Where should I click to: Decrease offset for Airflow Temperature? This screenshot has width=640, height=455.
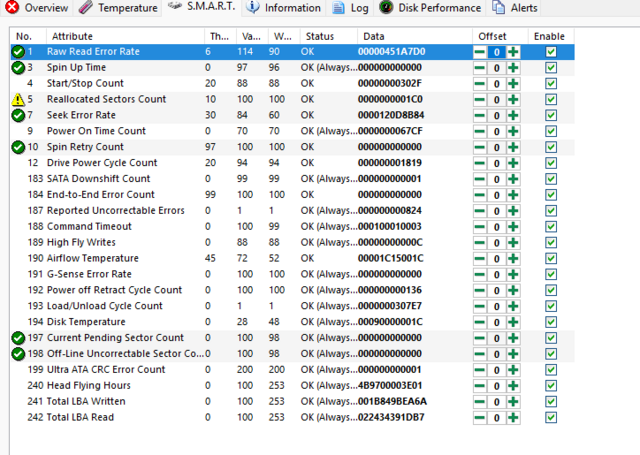click(480, 259)
